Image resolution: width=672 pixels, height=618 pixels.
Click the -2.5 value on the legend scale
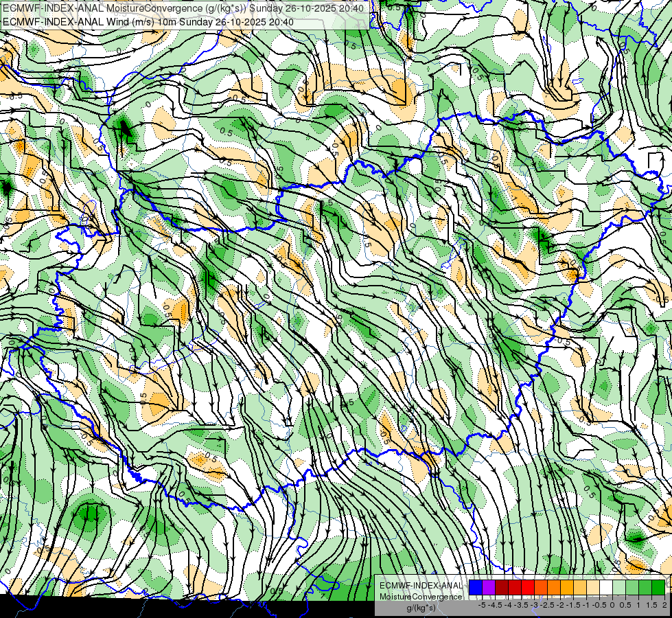(x=547, y=605)
